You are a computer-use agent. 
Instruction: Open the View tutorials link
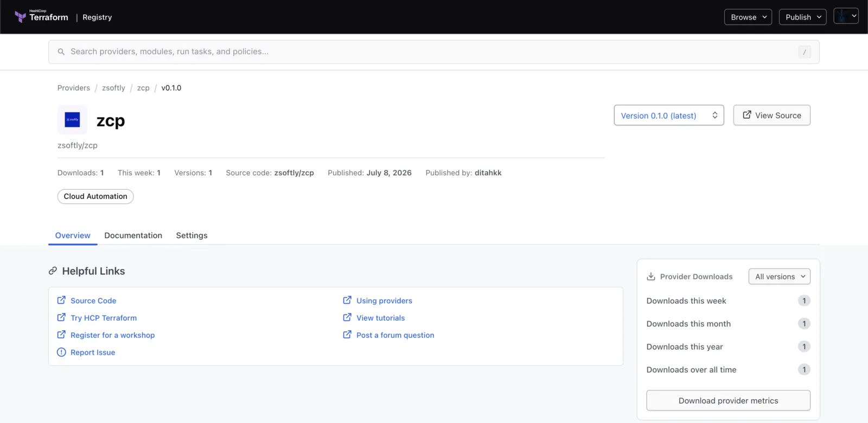380,318
